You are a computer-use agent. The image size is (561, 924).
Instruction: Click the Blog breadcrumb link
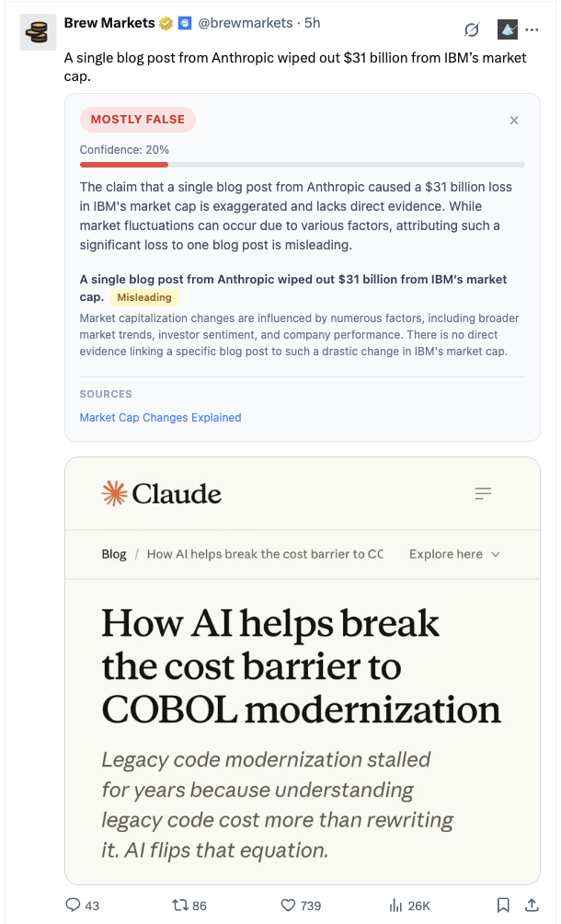pos(114,554)
